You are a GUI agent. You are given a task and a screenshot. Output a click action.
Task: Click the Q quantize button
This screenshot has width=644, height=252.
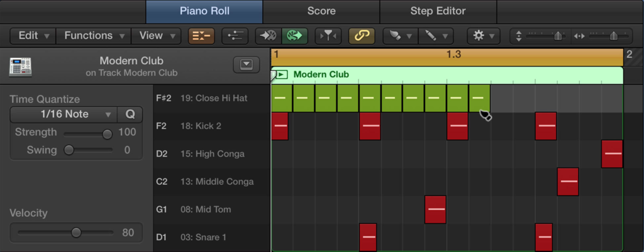130,114
